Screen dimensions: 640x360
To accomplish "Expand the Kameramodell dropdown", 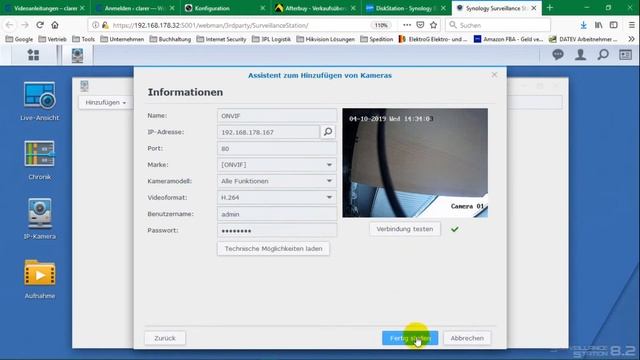I will [x=329, y=181].
